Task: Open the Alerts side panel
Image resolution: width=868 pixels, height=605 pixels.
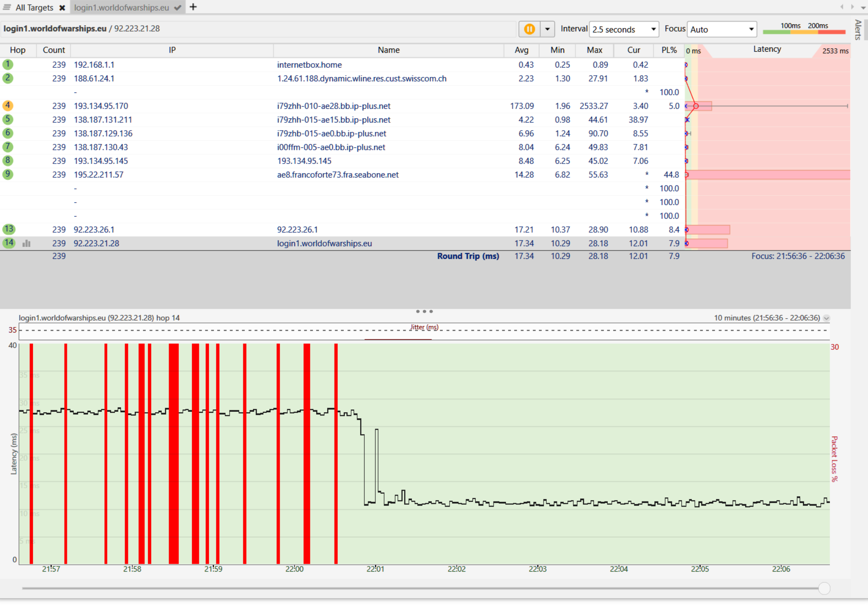Action: 858,29
